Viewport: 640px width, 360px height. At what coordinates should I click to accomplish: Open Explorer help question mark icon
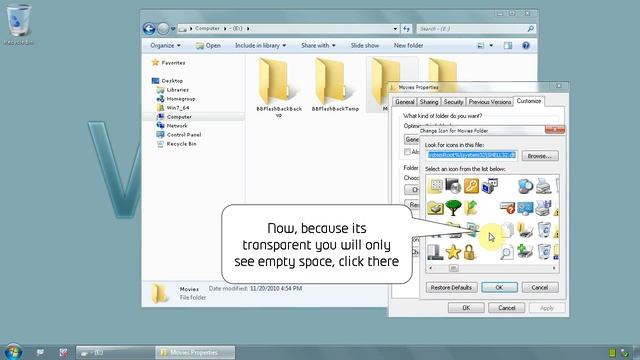(x=526, y=45)
